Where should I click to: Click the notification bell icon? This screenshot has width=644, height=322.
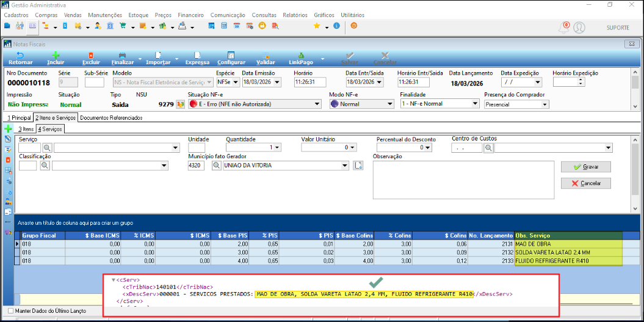click(x=565, y=27)
